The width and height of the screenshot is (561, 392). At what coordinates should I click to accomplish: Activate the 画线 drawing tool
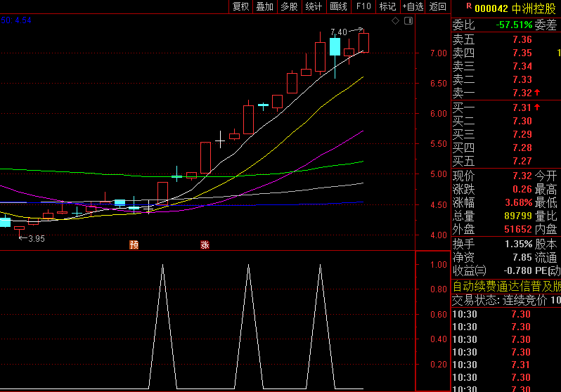339,7
